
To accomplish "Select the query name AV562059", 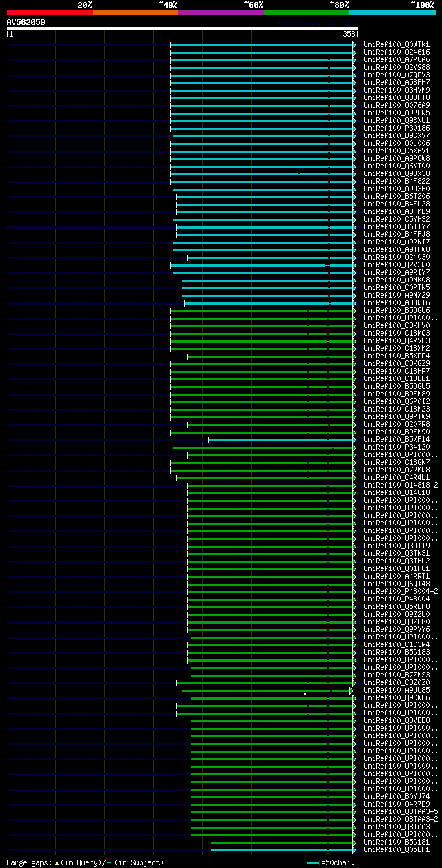I will pyautogui.click(x=26, y=22).
